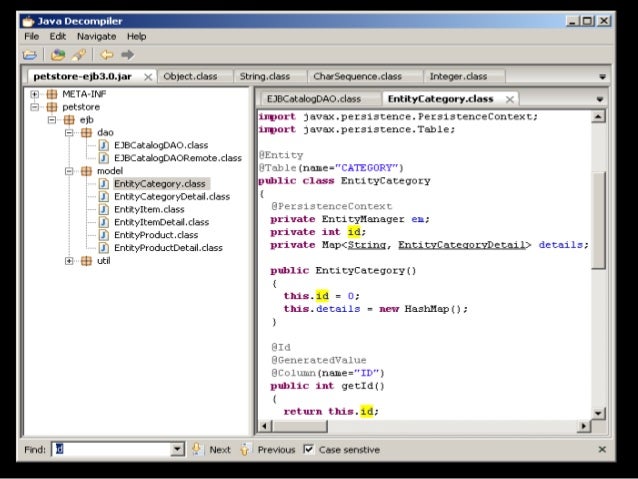Click inside the Find text field
This screenshot has width=638, height=479.
pos(112,449)
